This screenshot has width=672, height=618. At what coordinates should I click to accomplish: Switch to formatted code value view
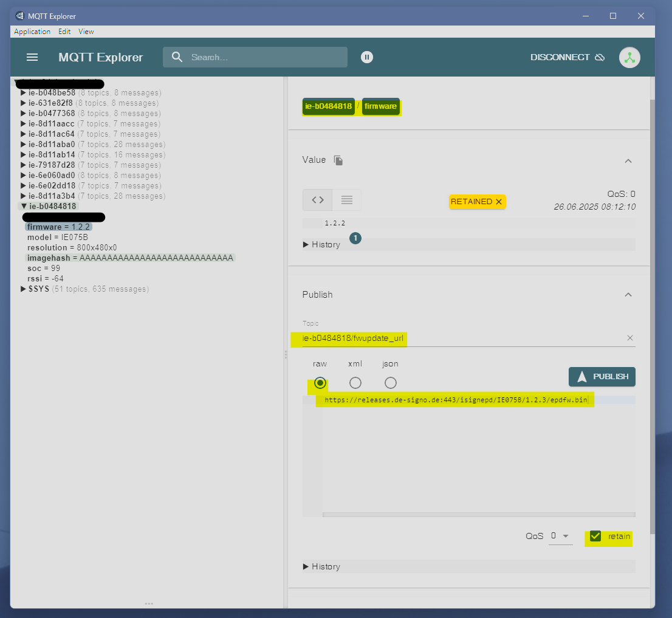click(318, 200)
